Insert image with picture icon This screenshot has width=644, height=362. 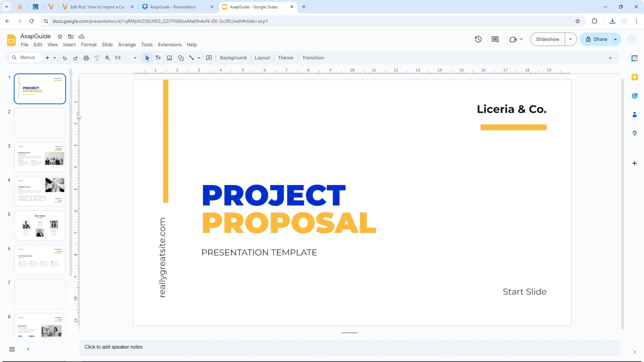169,58
